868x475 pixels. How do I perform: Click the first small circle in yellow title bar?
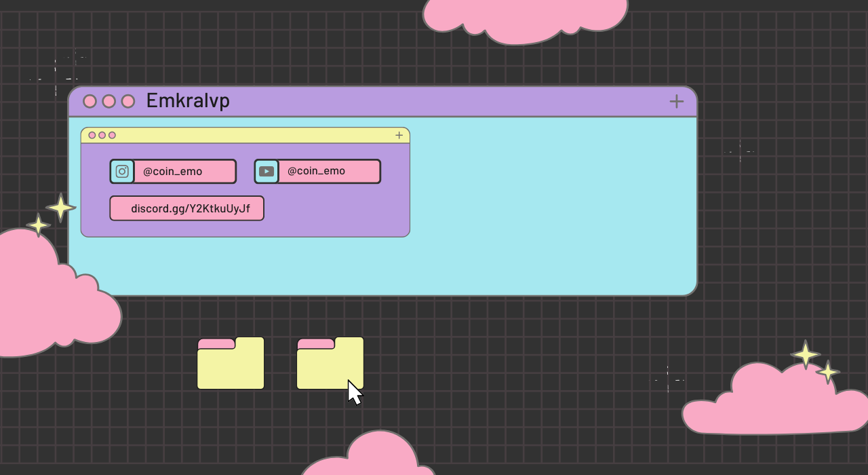click(92, 136)
